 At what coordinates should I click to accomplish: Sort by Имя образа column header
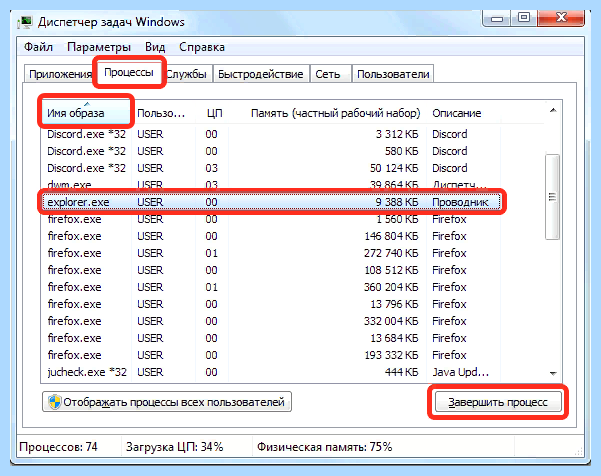[86, 113]
